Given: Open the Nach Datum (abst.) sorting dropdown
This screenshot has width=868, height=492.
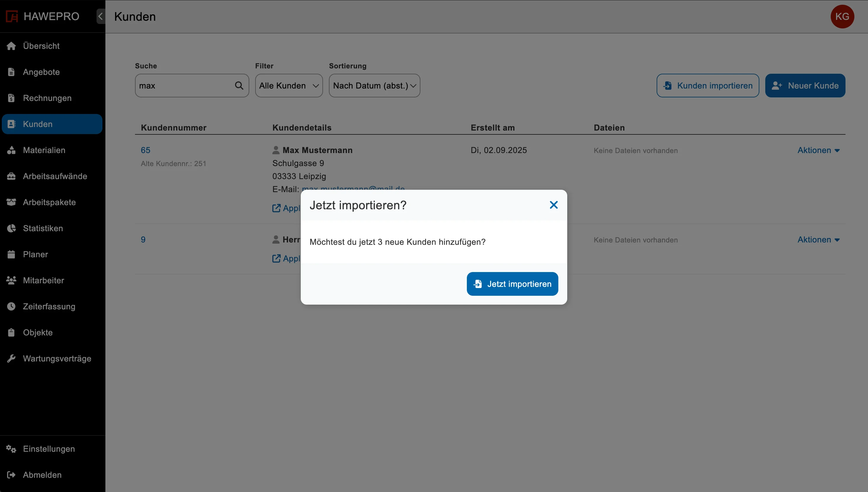Looking at the screenshot, I should (x=374, y=86).
